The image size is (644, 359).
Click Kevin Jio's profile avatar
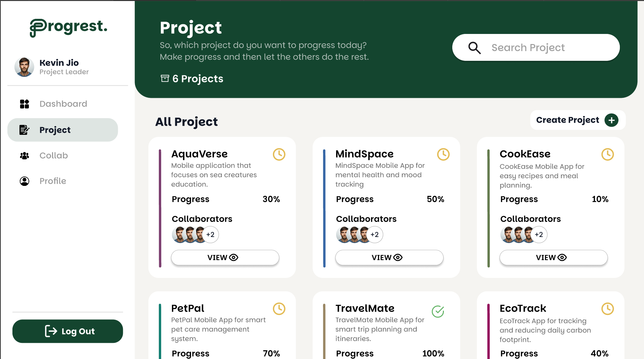click(x=24, y=67)
